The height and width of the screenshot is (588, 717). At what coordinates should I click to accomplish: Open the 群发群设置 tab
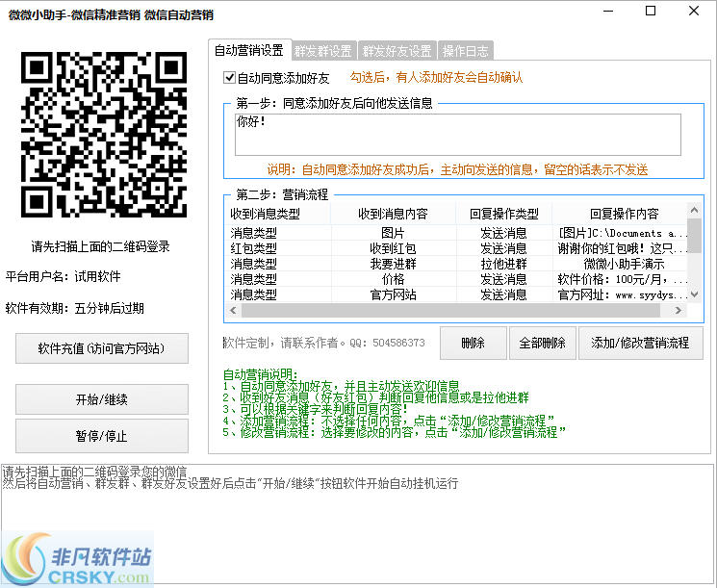click(x=322, y=51)
